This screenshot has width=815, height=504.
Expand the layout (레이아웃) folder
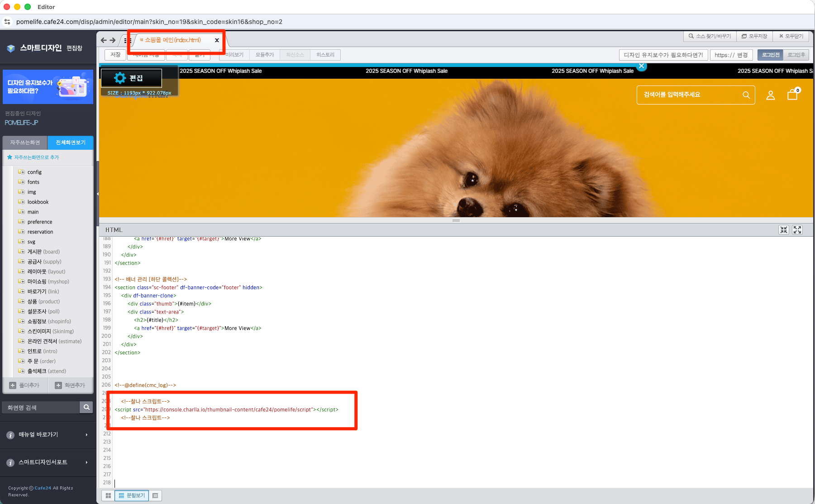22,271
